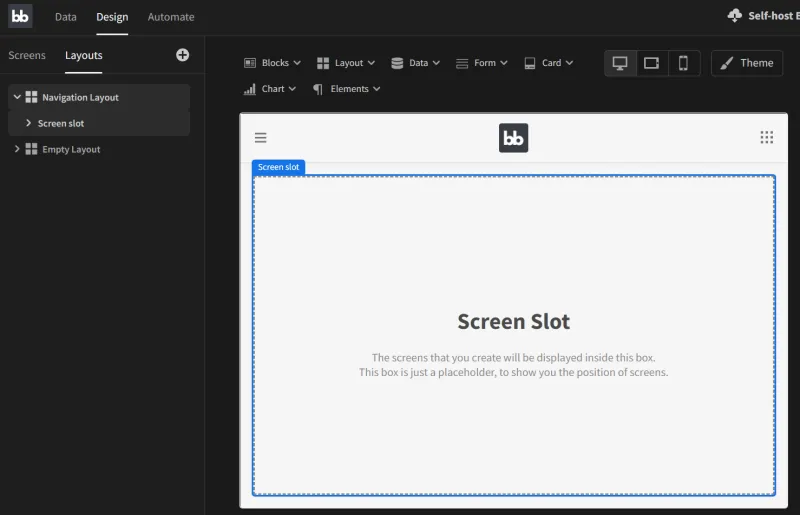
Task: Switch to the Screens tab
Action: tap(27, 55)
